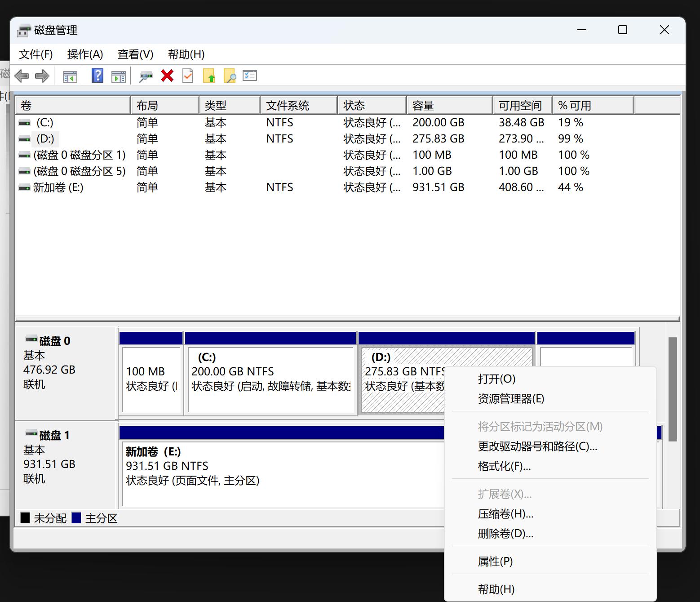Click 帮助(H) at bottom of context menu
The image size is (700, 602).
(550, 589)
